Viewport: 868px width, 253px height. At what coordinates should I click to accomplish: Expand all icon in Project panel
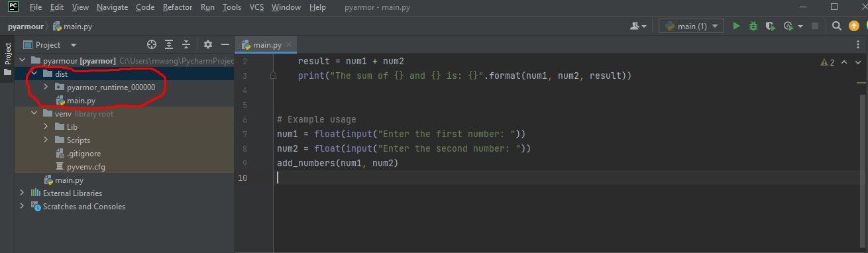(x=169, y=44)
